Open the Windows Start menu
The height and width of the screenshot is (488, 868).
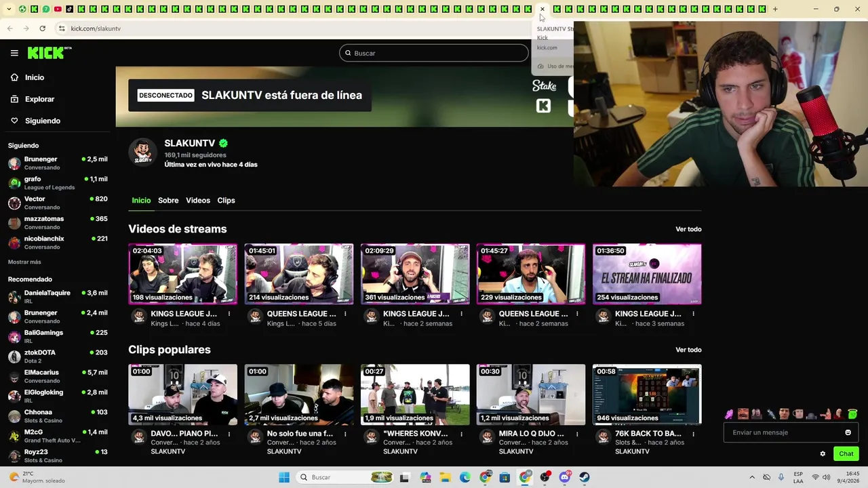pyautogui.click(x=284, y=477)
